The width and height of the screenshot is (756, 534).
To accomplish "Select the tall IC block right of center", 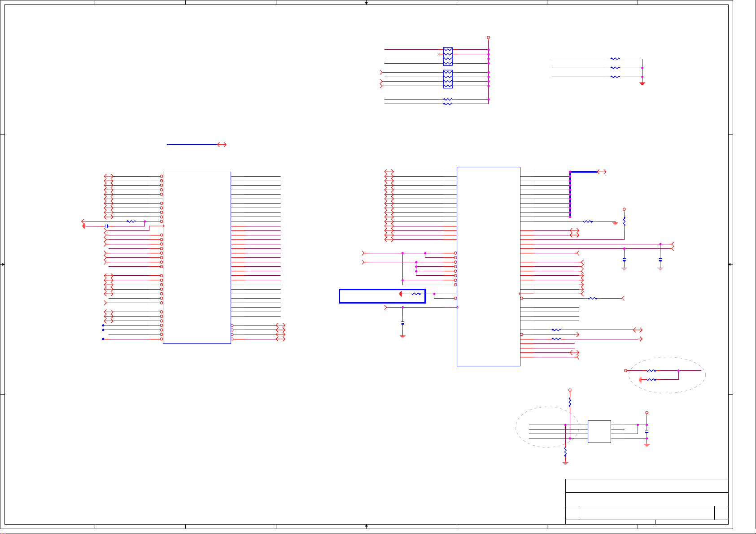I will click(488, 266).
